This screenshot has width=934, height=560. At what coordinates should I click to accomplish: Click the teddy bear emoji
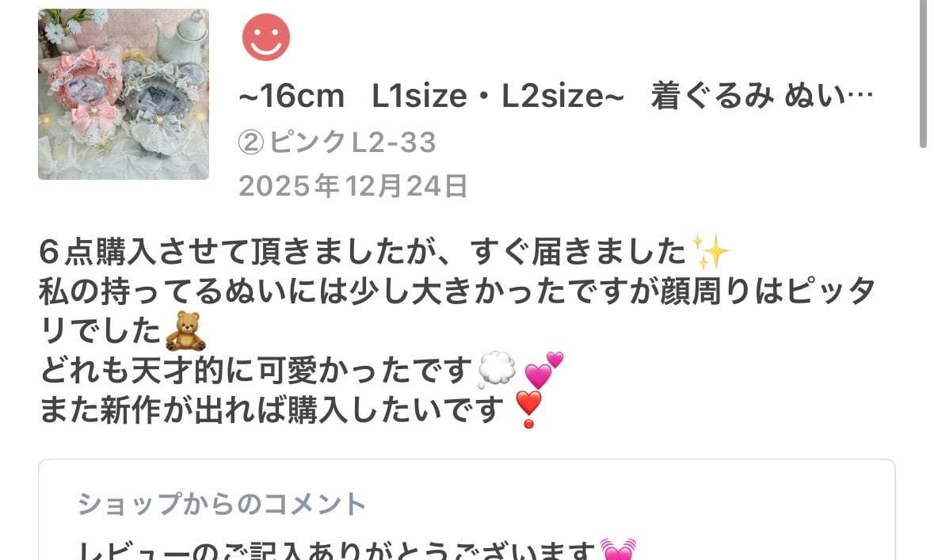[185, 330]
